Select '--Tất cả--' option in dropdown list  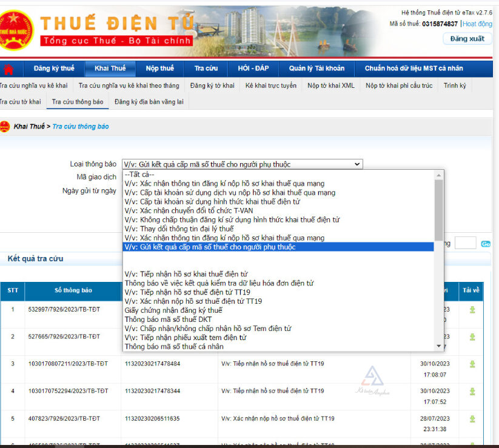(139, 175)
